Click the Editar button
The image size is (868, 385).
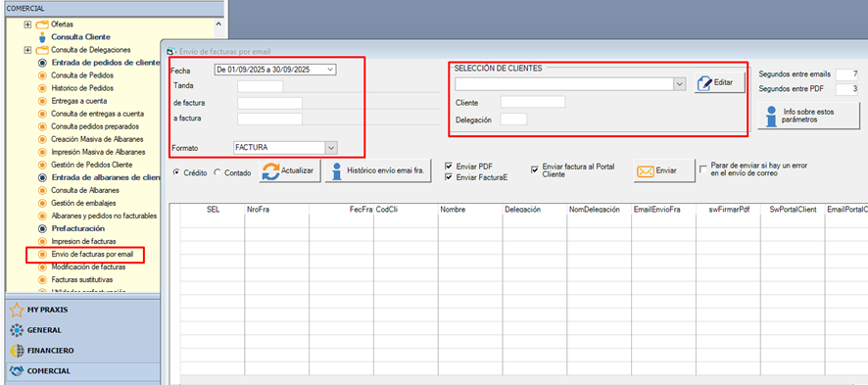[x=720, y=83]
